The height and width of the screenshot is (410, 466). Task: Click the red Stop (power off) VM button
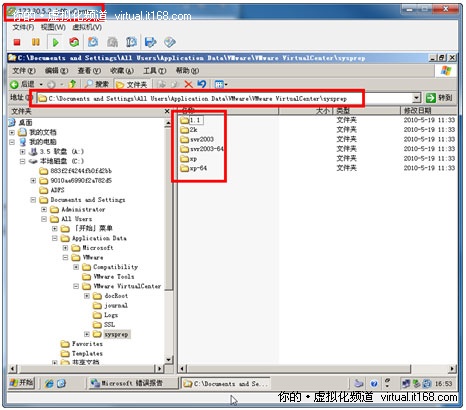click(x=17, y=42)
